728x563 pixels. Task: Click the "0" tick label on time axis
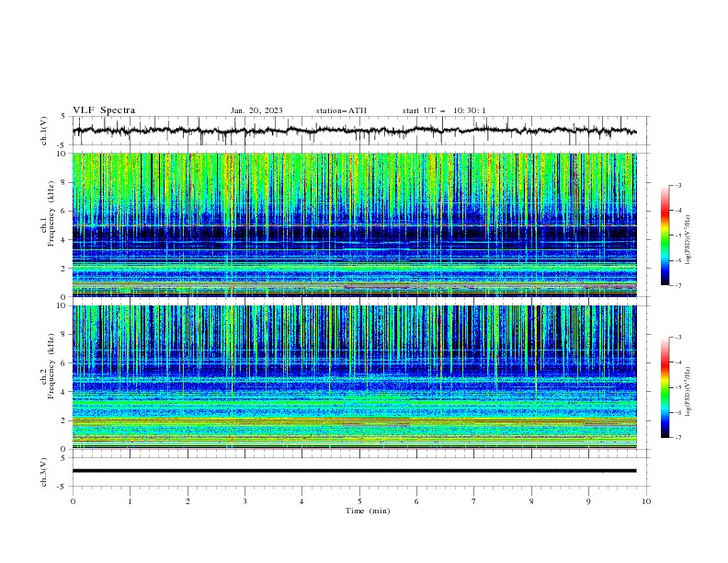click(73, 501)
